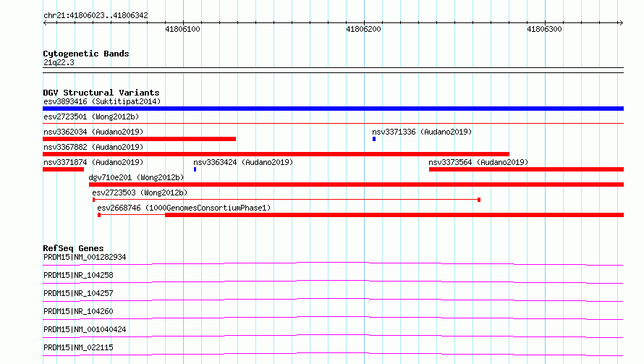Viewport: 644px width, 364px height.
Task: Open variant esv2668746 (1000GenomesConsortiumPhase1) label
Action: click(184, 208)
